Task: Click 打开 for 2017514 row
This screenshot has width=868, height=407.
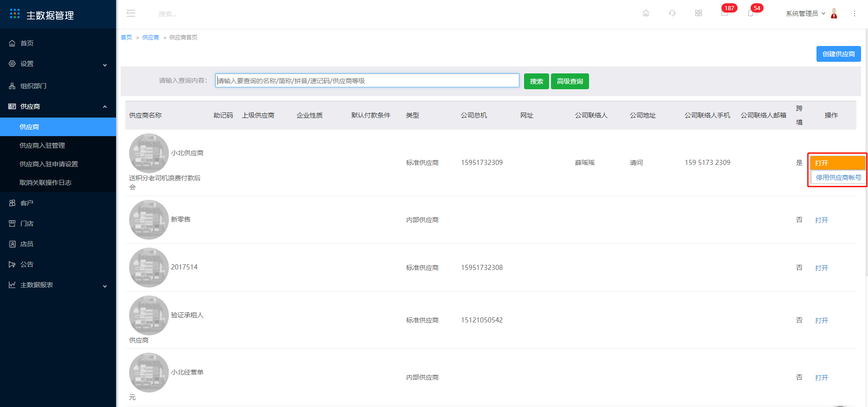Action: click(822, 268)
